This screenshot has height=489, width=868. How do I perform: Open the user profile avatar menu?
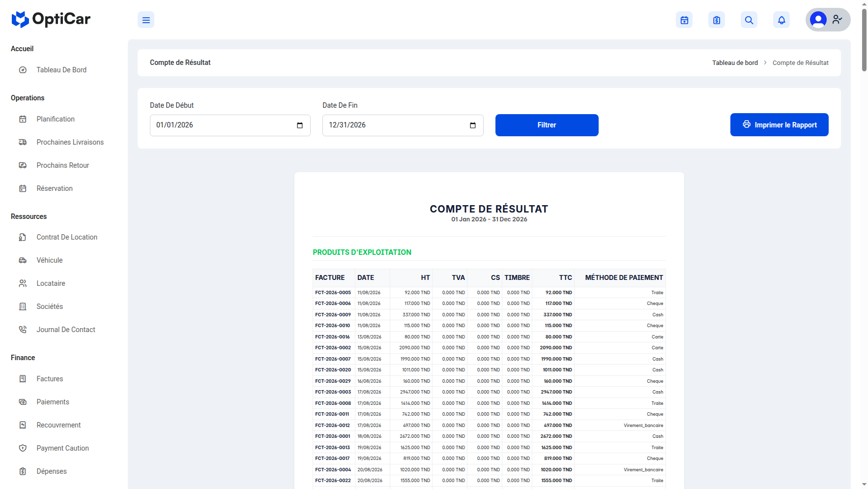click(x=828, y=20)
